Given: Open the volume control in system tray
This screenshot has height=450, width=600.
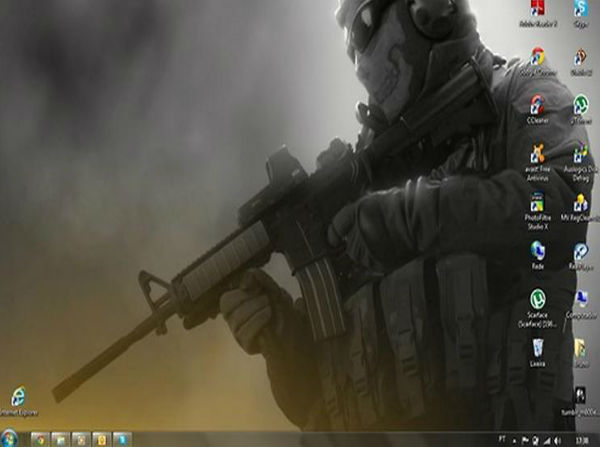Looking at the screenshot, I should pyautogui.click(x=557, y=439).
